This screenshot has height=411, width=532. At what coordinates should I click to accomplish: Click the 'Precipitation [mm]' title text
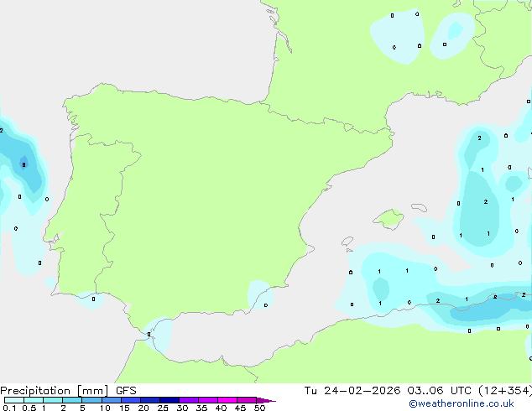[x=55, y=391]
